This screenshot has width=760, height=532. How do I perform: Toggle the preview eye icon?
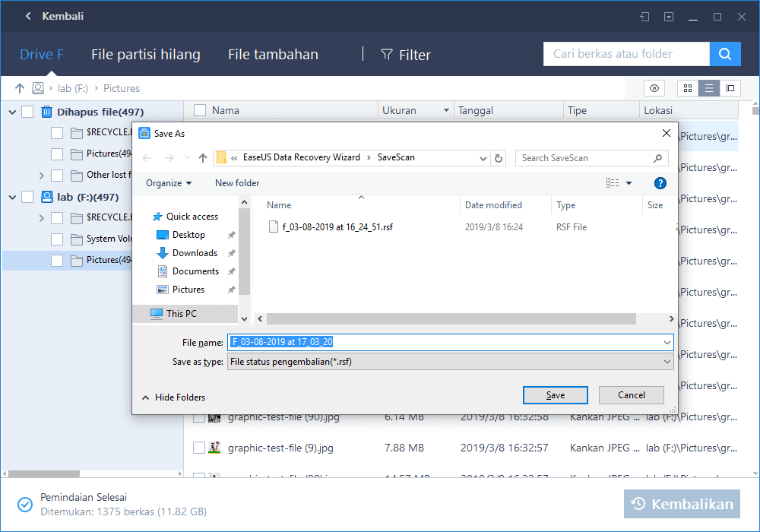(654, 88)
